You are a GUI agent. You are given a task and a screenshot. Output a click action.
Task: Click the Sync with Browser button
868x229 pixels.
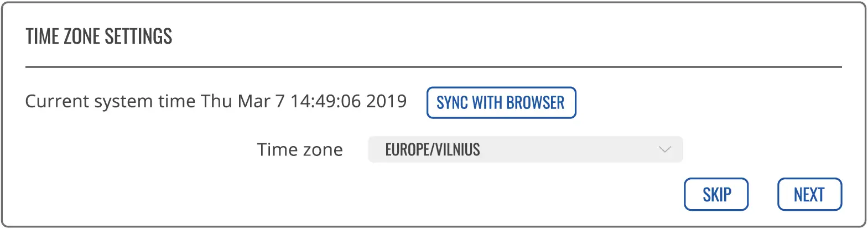[x=501, y=103]
